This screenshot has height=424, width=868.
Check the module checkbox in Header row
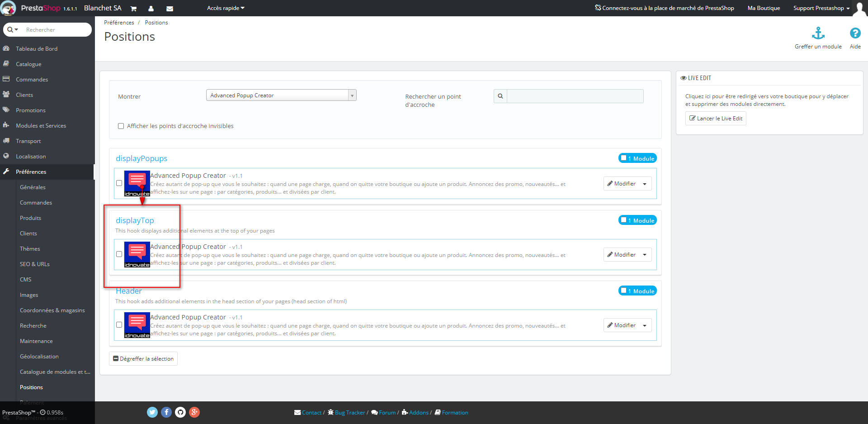pos(119,325)
